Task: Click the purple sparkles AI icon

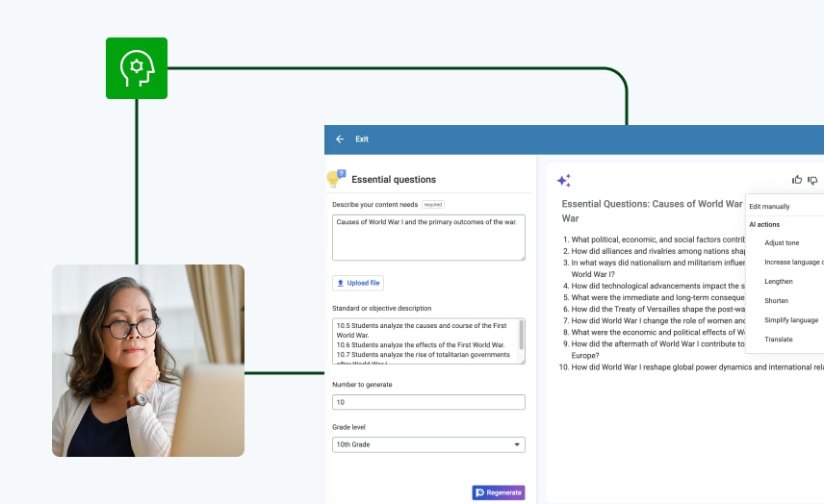Action: [564, 181]
